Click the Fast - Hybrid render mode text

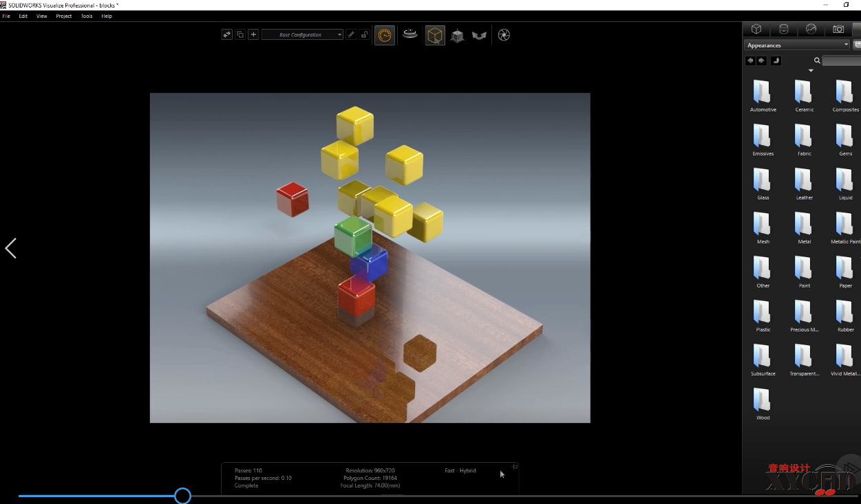pyautogui.click(x=460, y=471)
